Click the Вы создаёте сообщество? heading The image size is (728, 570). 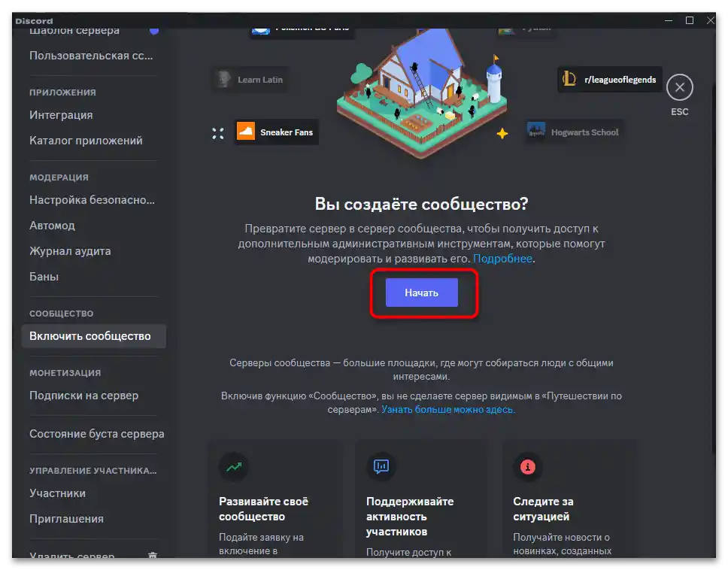422,204
